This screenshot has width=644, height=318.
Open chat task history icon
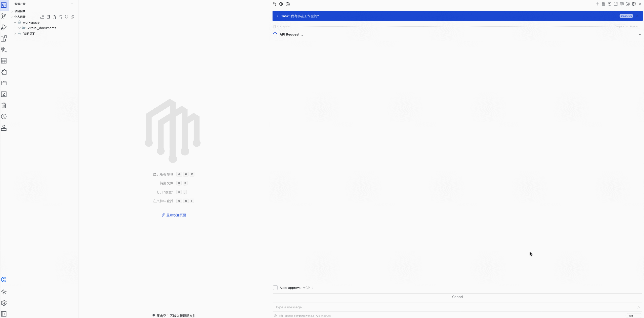click(x=610, y=4)
